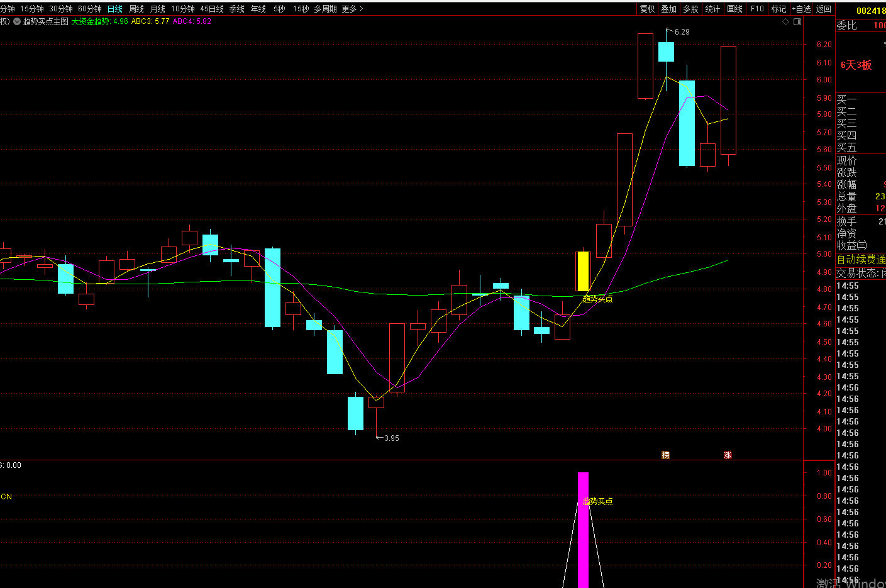Click the yellow 趋势买点 signal candle
The image size is (886, 588).
pyautogui.click(x=583, y=271)
